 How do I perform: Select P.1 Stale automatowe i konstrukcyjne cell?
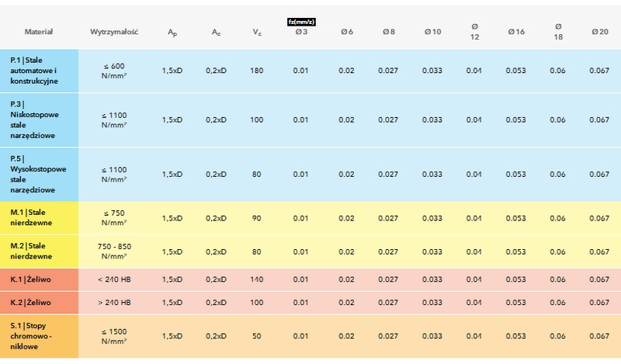point(39,71)
